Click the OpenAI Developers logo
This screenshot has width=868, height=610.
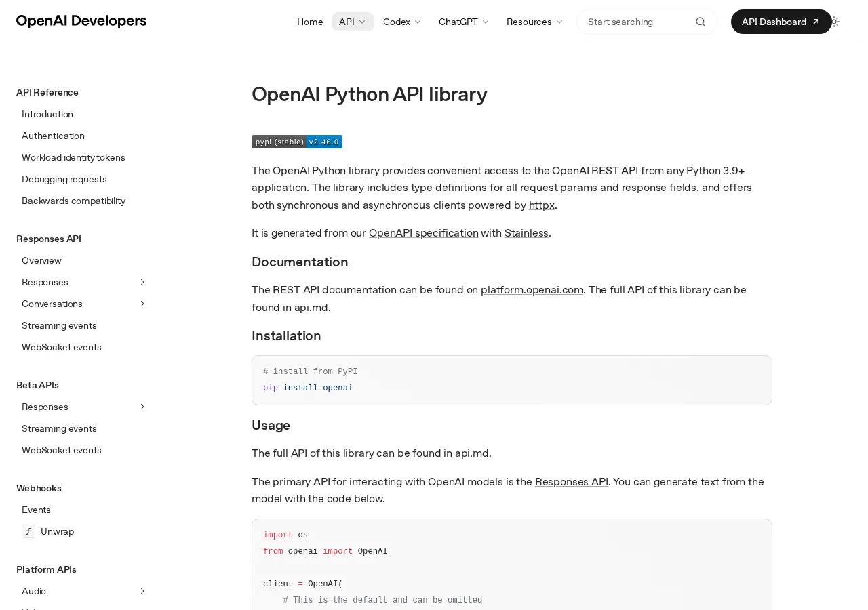(81, 21)
